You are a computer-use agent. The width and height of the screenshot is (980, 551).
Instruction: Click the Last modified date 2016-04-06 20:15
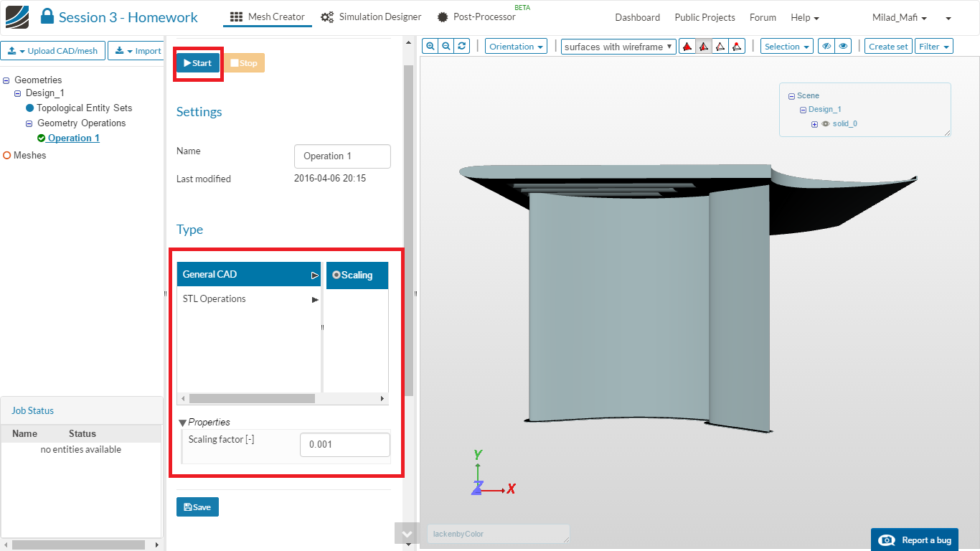(x=330, y=178)
